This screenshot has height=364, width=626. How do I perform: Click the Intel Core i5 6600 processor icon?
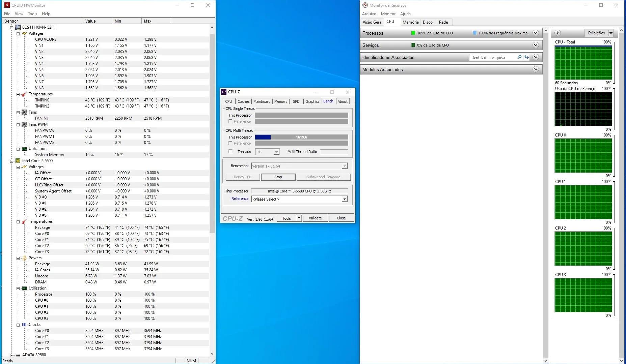(x=18, y=161)
